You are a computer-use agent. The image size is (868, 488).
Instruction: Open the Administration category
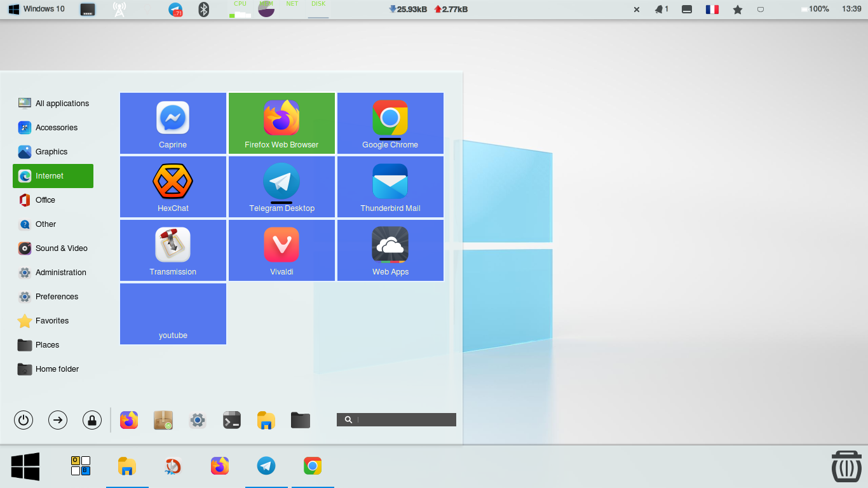(x=53, y=273)
